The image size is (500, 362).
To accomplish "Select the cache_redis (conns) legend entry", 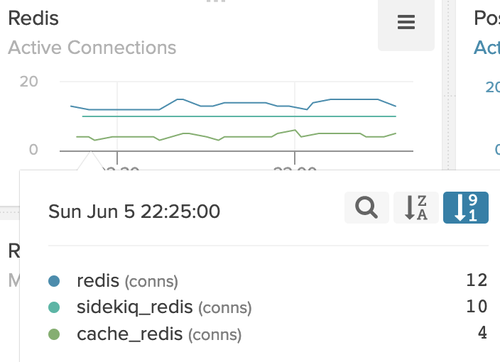I will 159,334.
